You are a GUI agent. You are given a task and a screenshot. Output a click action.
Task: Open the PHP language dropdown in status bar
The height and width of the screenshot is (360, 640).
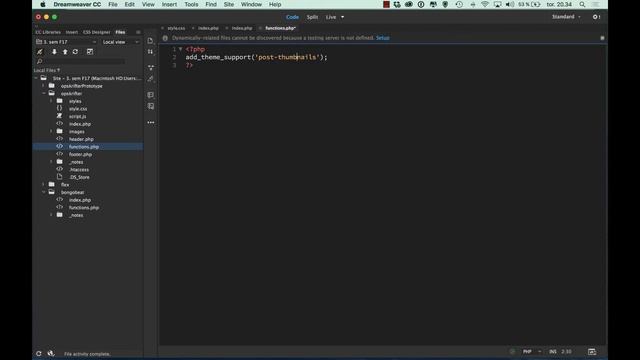tap(532, 351)
